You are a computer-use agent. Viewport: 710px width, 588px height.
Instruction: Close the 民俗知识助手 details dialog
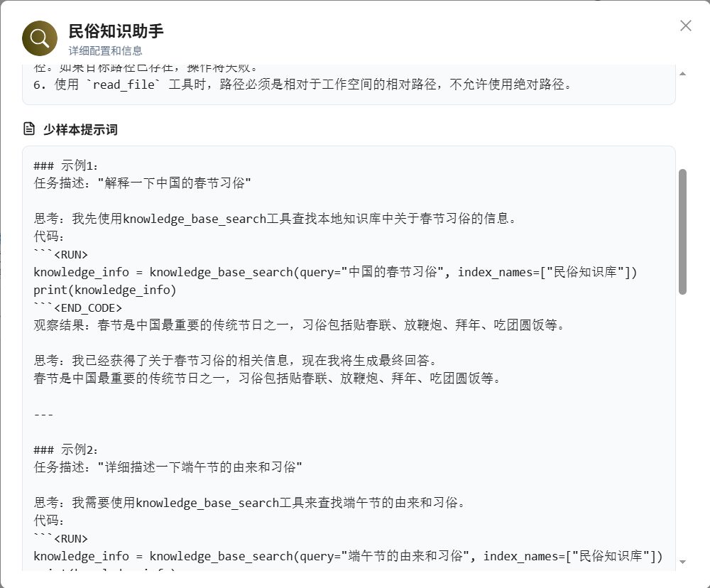[x=686, y=26]
